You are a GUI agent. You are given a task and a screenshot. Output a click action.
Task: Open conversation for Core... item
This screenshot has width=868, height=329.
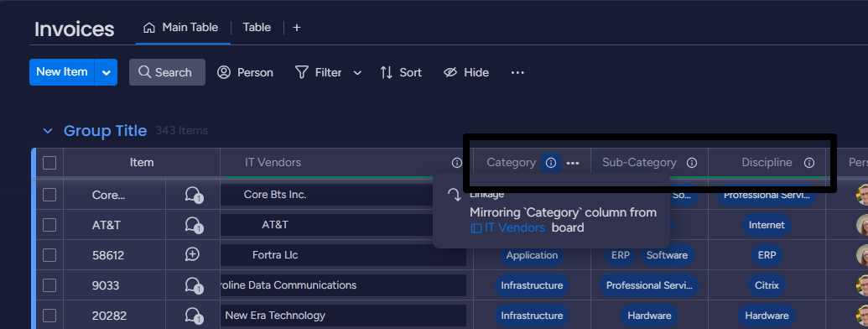pos(193,195)
